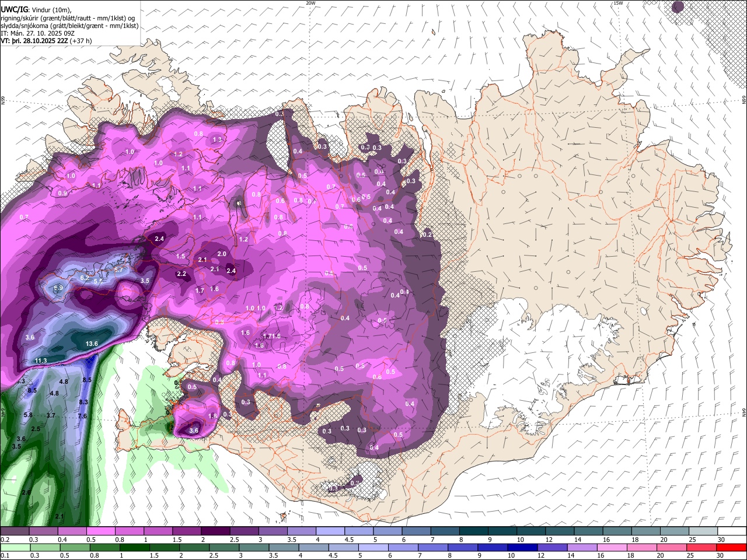Click the 2.2 snowfall value label

(x=181, y=274)
